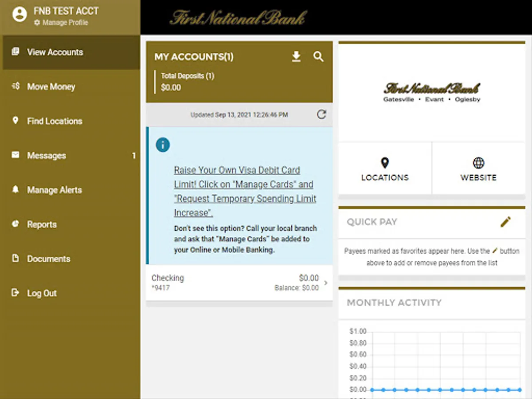Download accounts using the download icon
Screen dimensions: 532x399
coord(296,57)
